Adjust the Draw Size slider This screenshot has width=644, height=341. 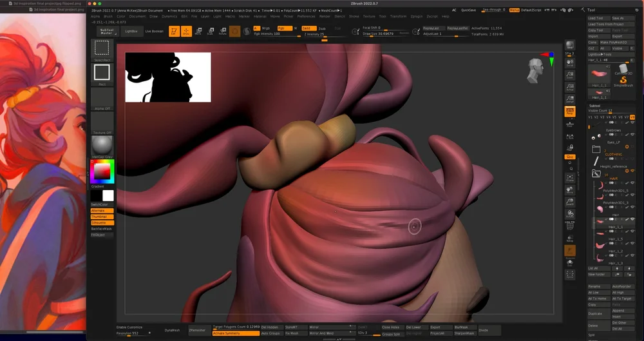pyautogui.click(x=386, y=34)
